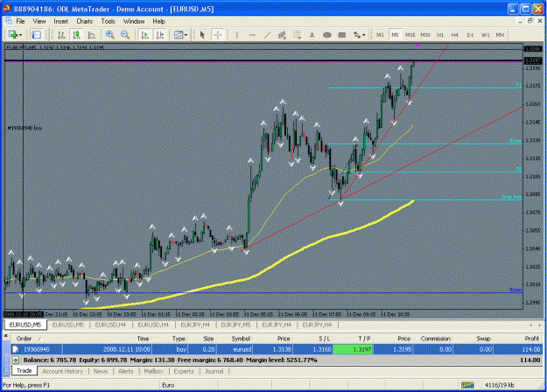Select the Text label tool

(312, 35)
